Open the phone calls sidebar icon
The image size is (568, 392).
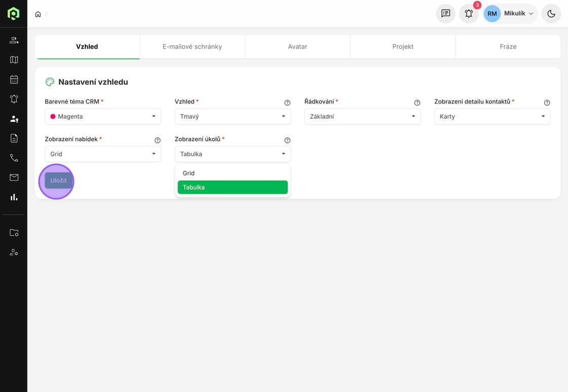click(x=14, y=158)
